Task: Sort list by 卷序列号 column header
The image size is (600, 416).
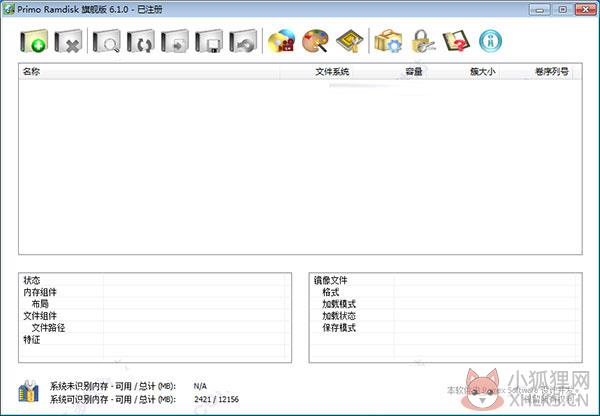Action: (536, 72)
